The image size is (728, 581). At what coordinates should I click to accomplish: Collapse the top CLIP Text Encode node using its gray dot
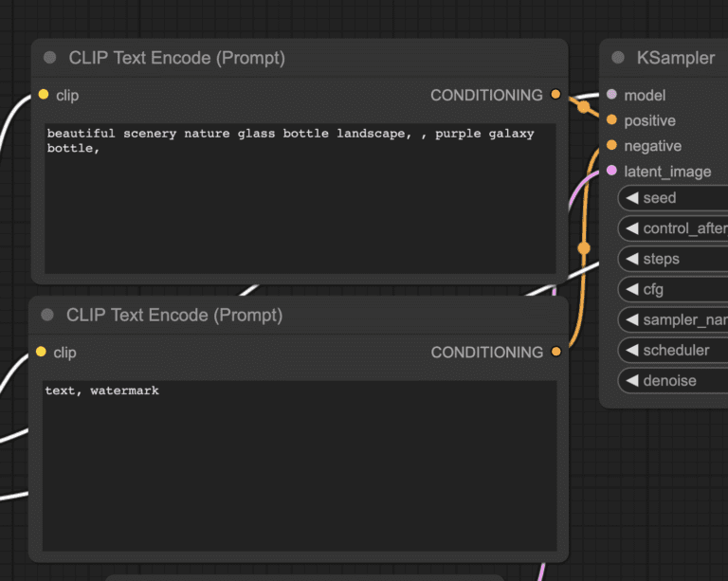tap(50, 58)
